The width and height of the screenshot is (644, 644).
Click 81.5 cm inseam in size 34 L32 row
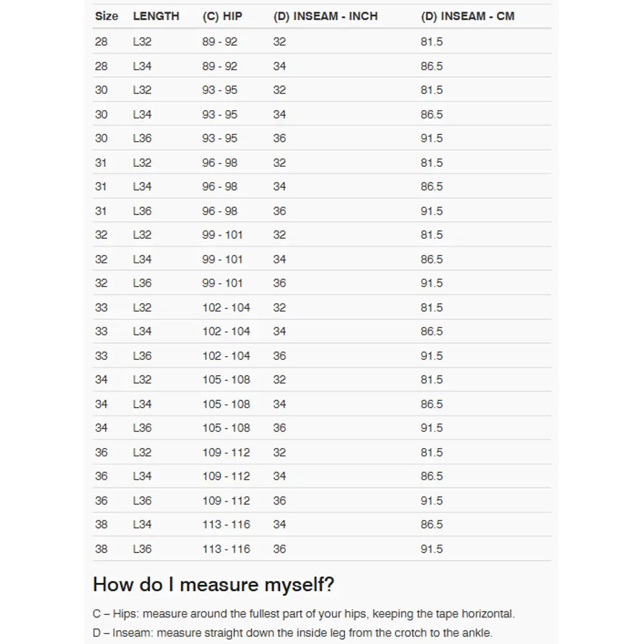431,380
